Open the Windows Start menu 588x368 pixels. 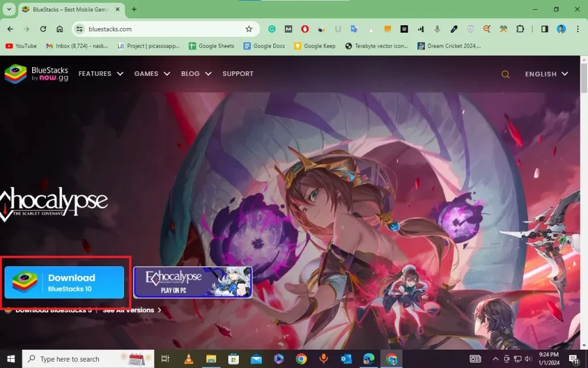11,359
